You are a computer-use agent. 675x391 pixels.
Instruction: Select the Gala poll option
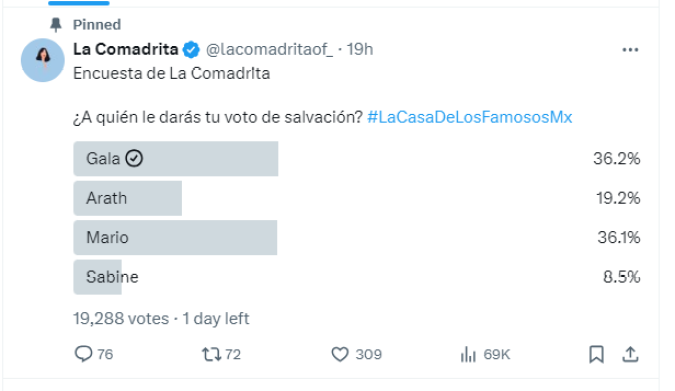click(356, 158)
